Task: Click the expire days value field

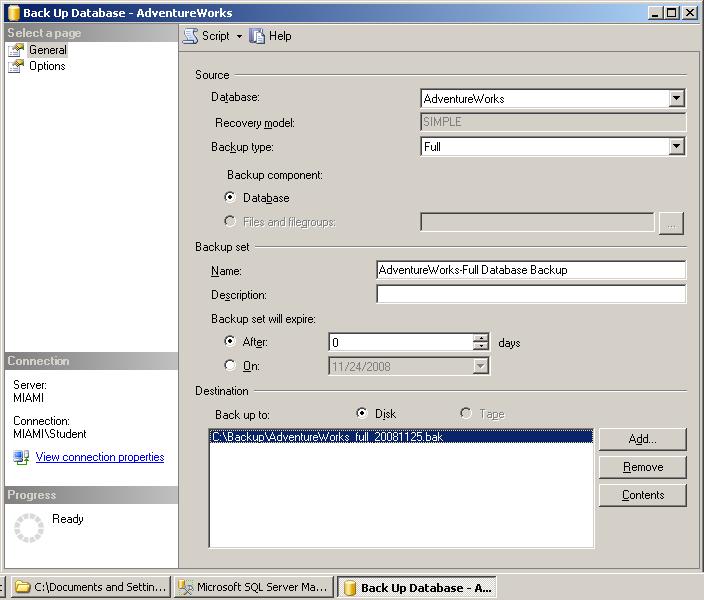Action: click(x=401, y=342)
